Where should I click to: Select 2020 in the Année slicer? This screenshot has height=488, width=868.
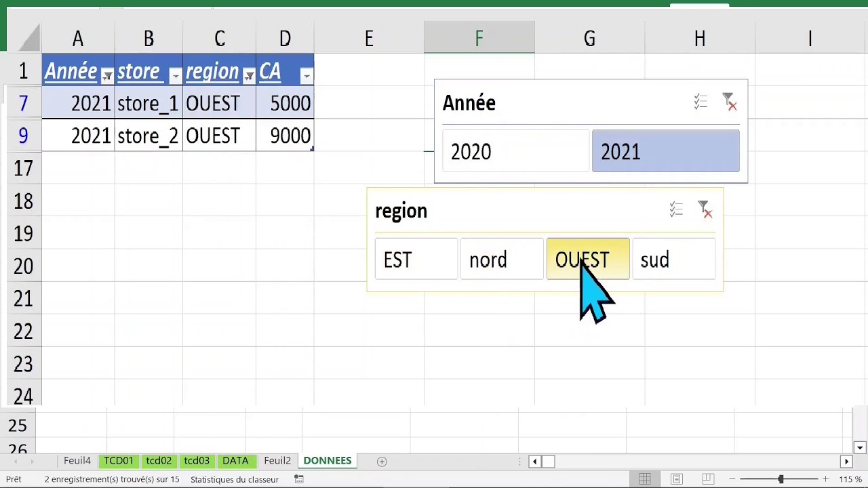[516, 151]
